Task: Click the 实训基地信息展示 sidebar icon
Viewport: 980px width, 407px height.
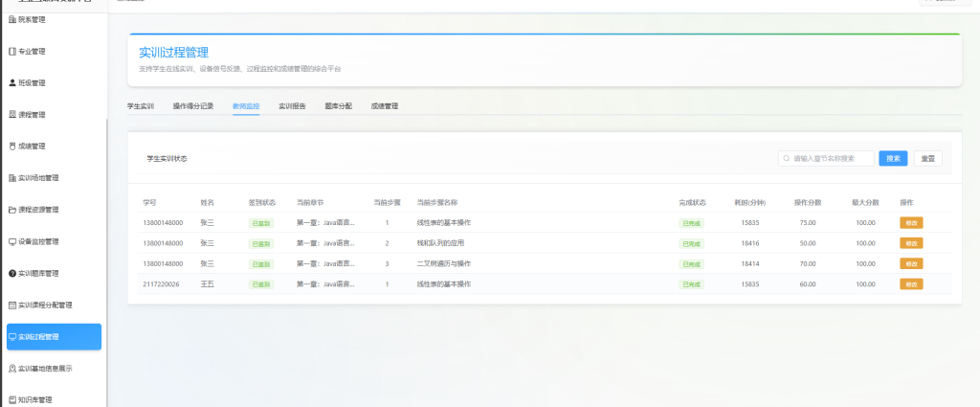Action: click(11, 369)
